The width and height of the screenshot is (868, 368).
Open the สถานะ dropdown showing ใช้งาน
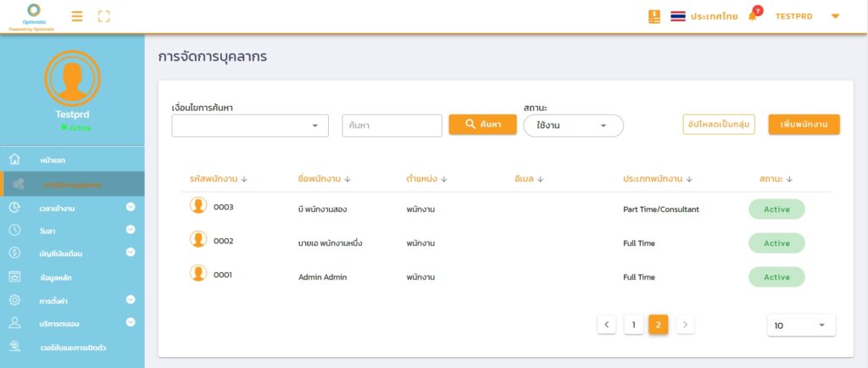573,125
